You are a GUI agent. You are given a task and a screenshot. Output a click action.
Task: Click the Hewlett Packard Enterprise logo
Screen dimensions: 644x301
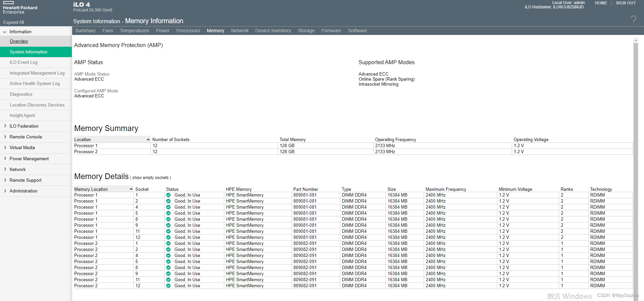20,8
